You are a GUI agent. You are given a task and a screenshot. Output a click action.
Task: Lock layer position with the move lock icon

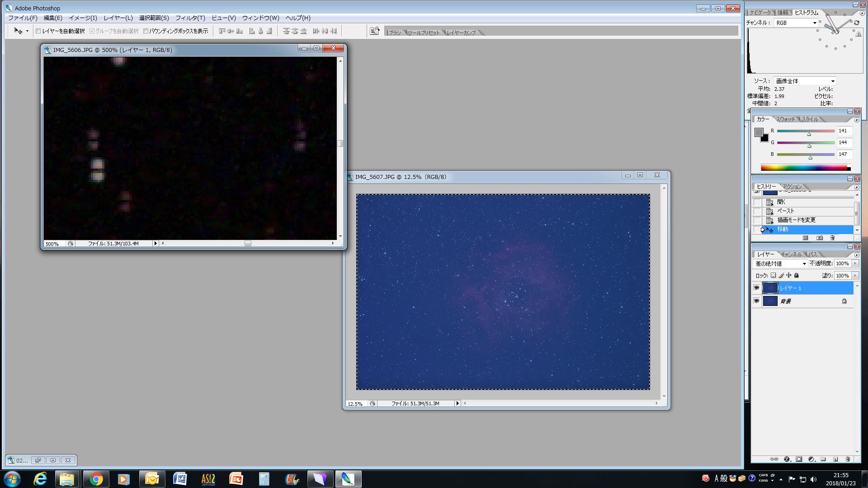(x=789, y=275)
